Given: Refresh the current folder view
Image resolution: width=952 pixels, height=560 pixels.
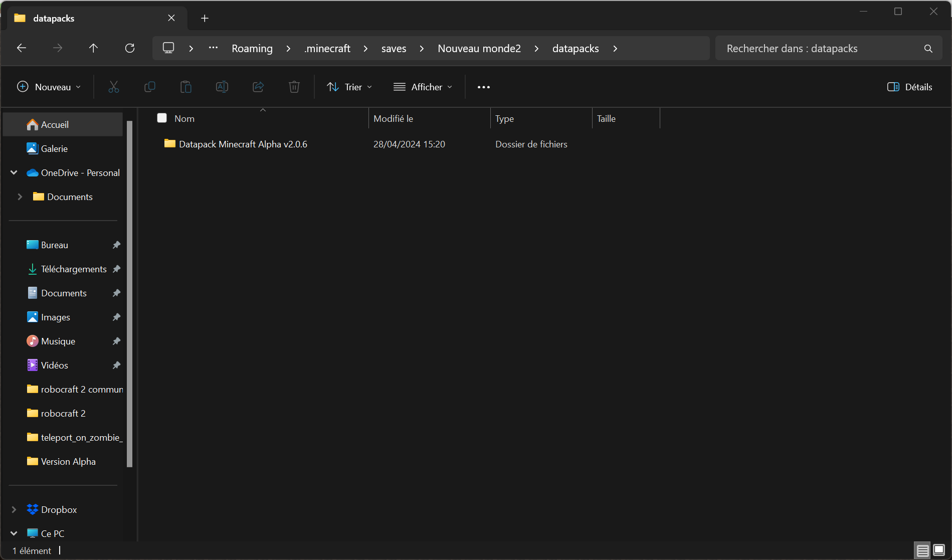Looking at the screenshot, I should [x=130, y=48].
